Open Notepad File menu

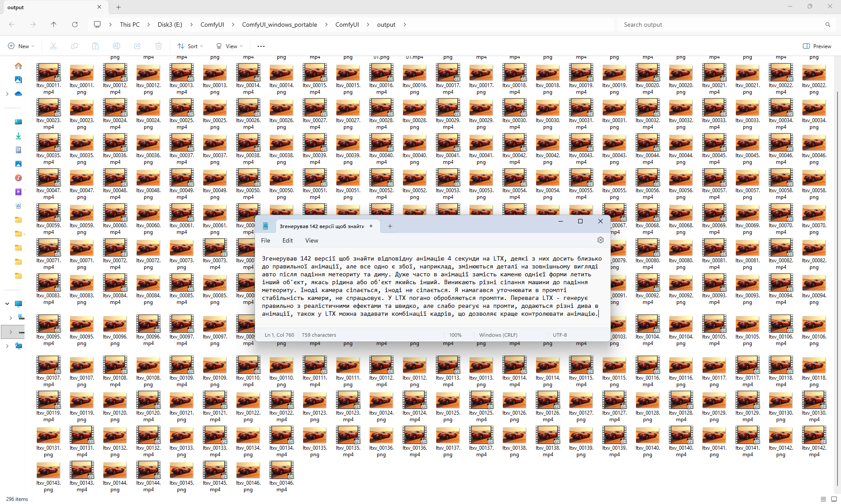265,240
